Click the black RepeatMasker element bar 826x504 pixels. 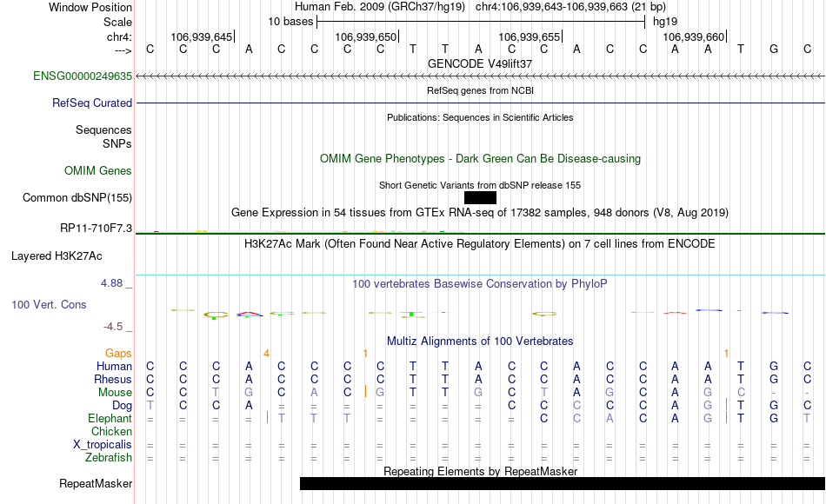(562, 483)
